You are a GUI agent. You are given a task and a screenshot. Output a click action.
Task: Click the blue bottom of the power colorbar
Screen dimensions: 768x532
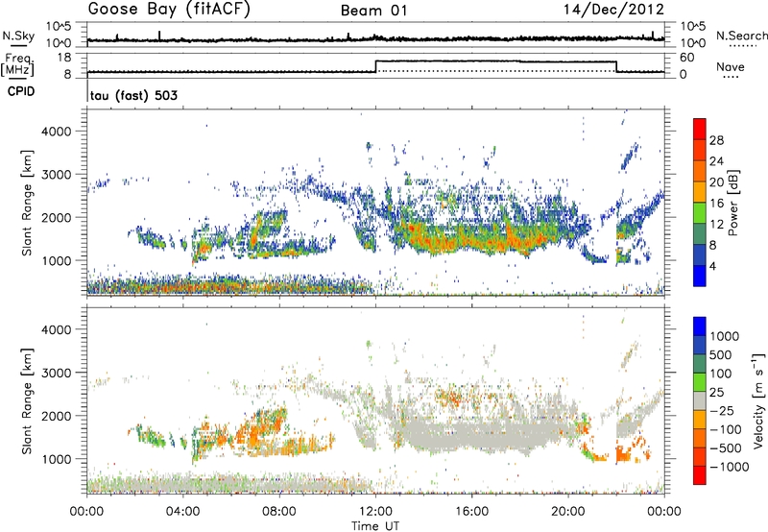[700, 276]
